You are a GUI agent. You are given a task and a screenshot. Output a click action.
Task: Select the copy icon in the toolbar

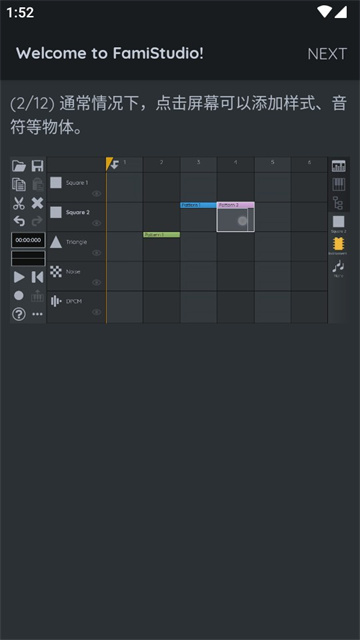[19, 184]
